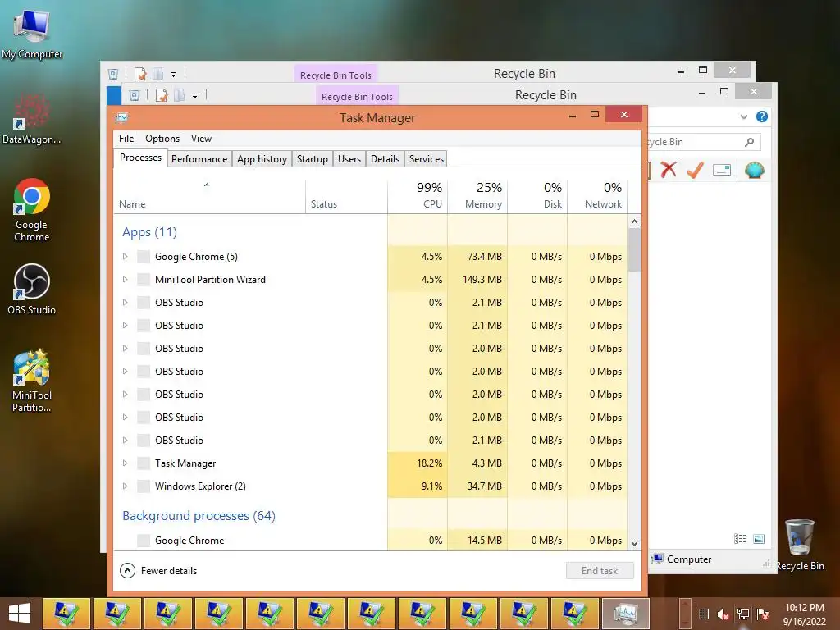Click the orange checkmark icon in Recycle Bin
This screenshot has height=630, width=840.
pos(695,170)
